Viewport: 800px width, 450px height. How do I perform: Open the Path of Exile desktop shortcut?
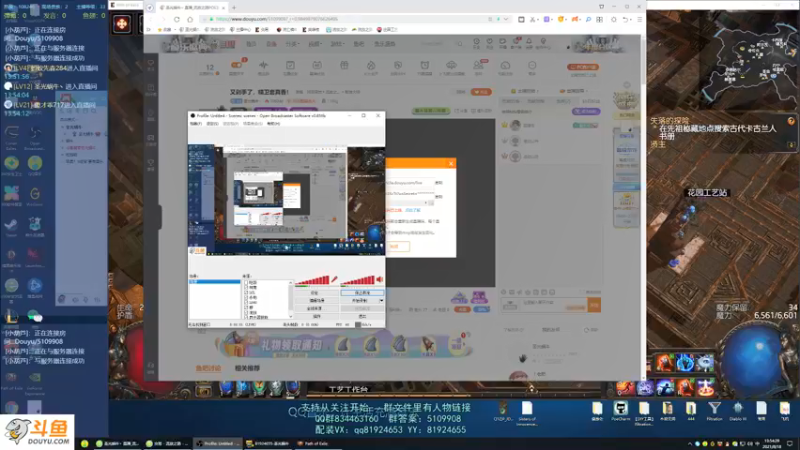coord(11,380)
